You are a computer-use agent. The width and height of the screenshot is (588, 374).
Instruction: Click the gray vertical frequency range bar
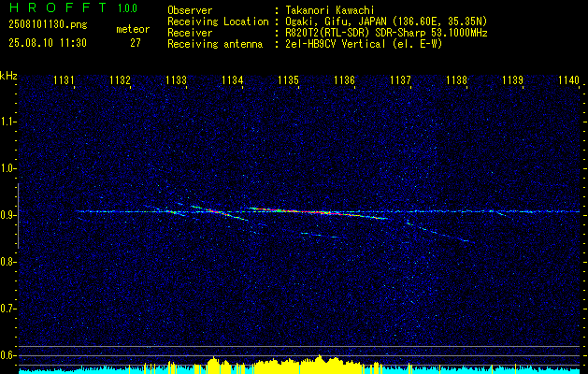coord(18,216)
